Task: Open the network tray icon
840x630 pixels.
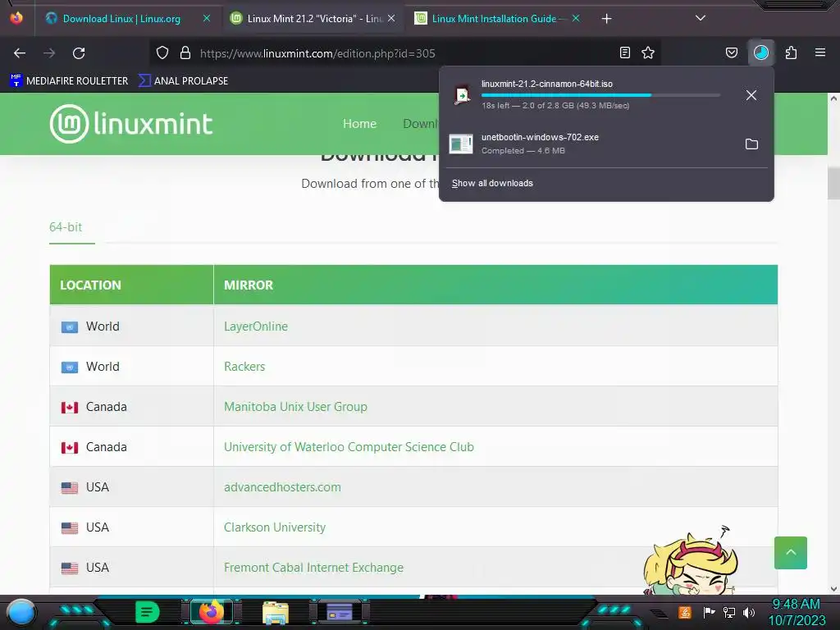Action: point(729,612)
